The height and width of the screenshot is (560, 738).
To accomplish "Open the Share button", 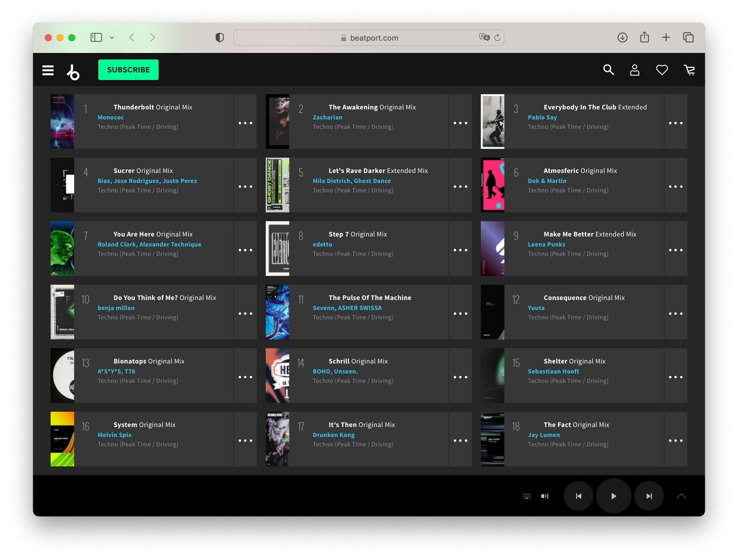I will (x=644, y=37).
